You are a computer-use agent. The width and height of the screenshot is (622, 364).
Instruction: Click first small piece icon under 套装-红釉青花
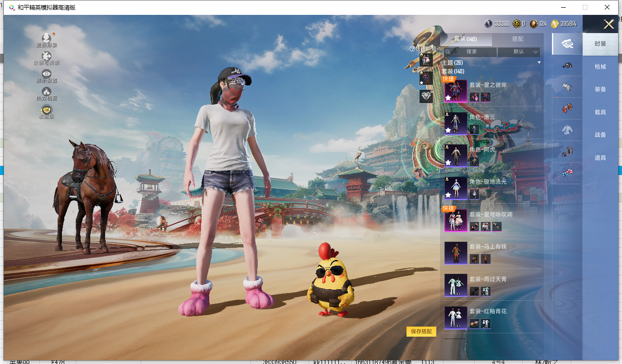474,324
